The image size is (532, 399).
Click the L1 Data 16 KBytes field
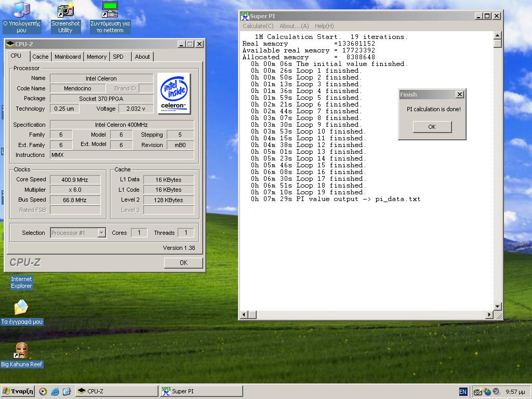168,180
